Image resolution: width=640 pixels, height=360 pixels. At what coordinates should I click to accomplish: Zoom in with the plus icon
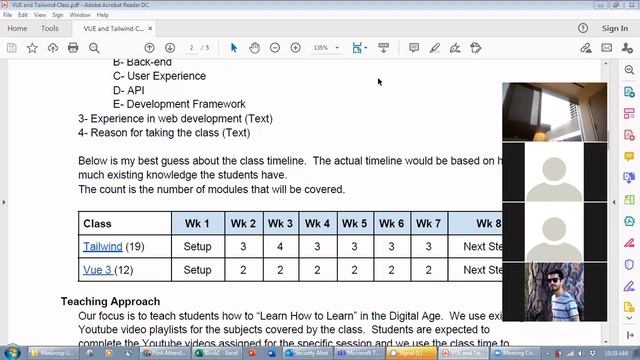tap(296, 48)
